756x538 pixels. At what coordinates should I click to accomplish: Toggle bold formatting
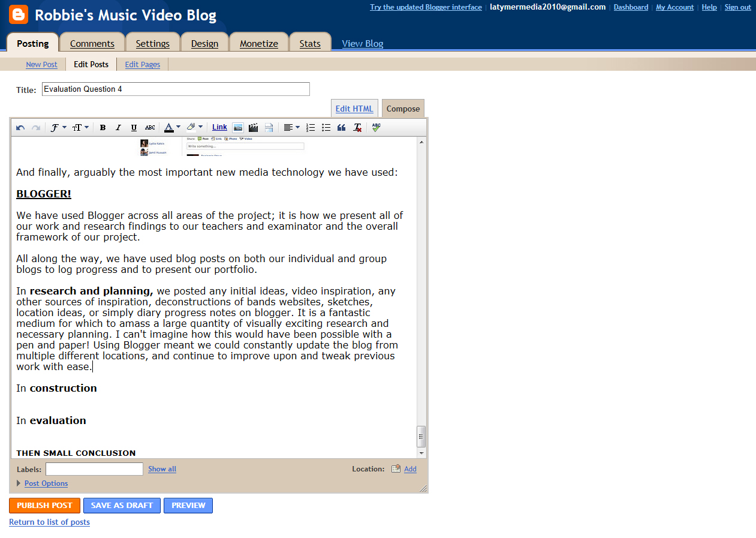tap(103, 127)
